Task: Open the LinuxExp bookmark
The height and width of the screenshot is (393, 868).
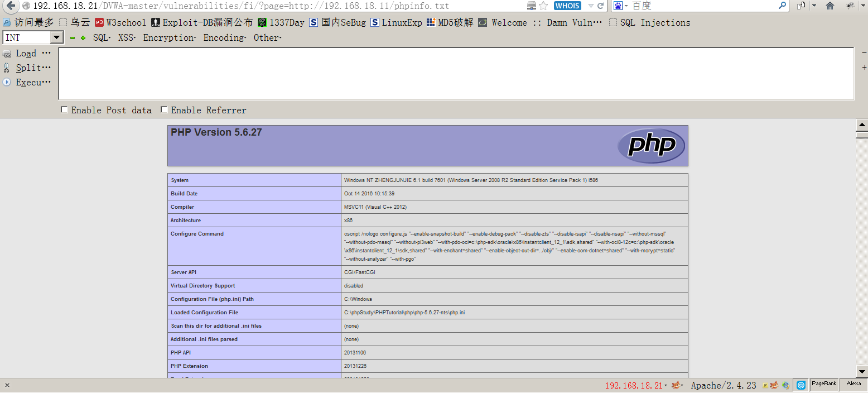Action: (396, 22)
